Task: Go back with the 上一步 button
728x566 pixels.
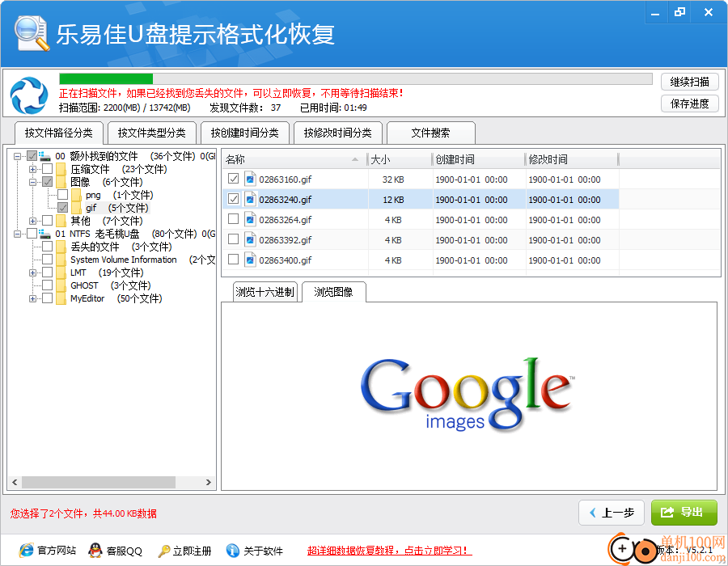Action: point(611,513)
